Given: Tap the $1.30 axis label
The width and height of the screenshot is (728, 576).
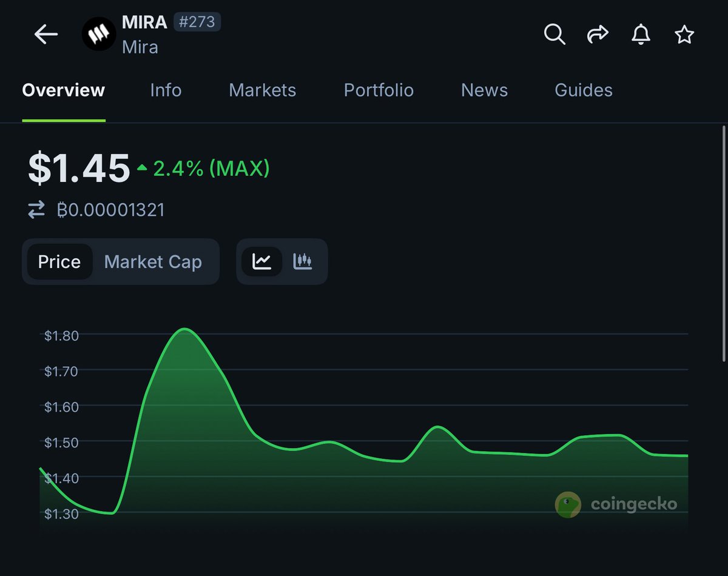Looking at the screenshot, I should click(61, 514).
